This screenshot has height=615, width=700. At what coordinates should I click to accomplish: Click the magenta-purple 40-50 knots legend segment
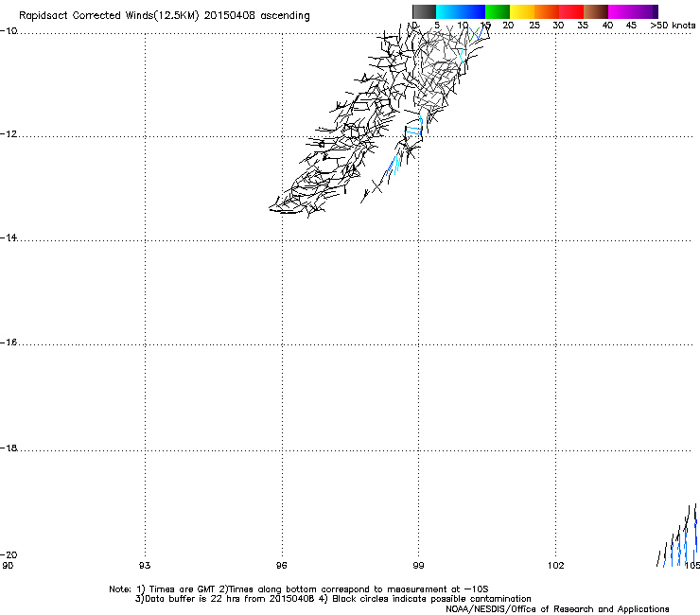pos(633,11)
